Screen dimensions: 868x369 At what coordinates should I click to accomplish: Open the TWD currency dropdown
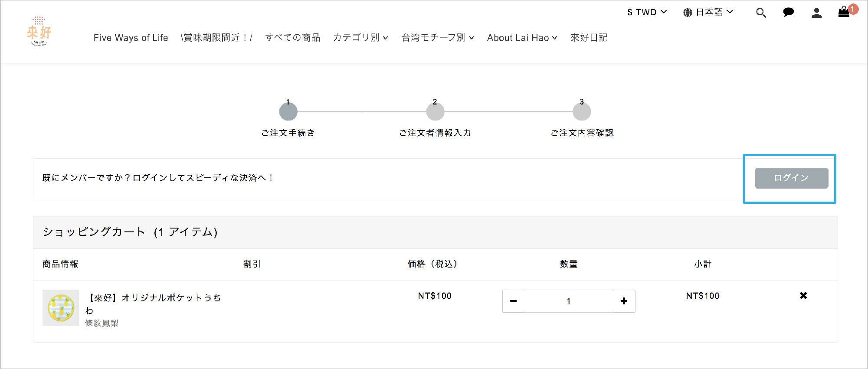(x=646, y=12)
